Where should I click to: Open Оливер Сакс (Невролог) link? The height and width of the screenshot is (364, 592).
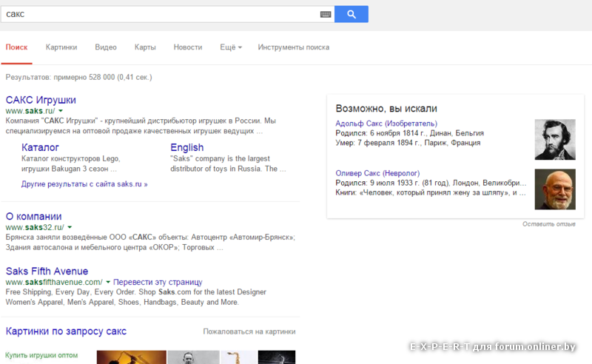(x=377, y=173)
